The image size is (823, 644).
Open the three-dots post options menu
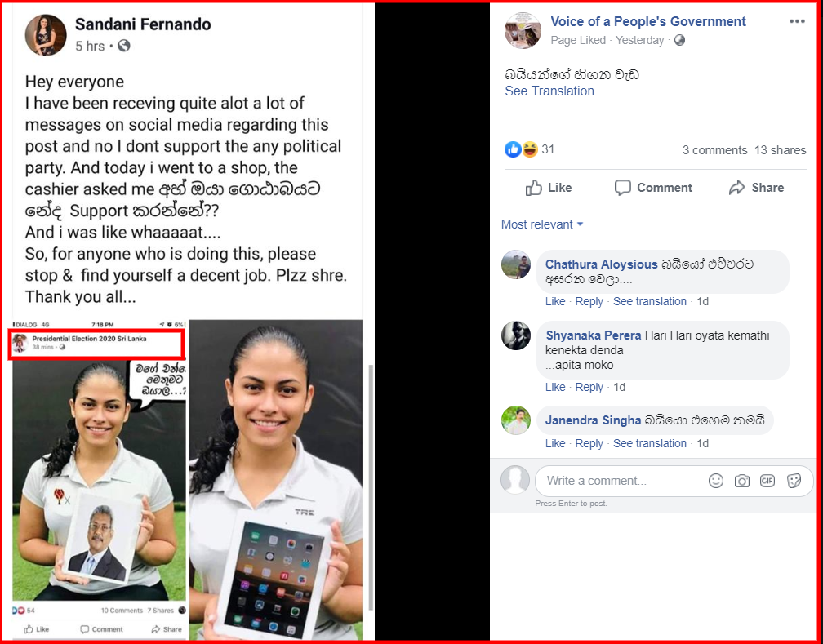[x=796, y=21]
